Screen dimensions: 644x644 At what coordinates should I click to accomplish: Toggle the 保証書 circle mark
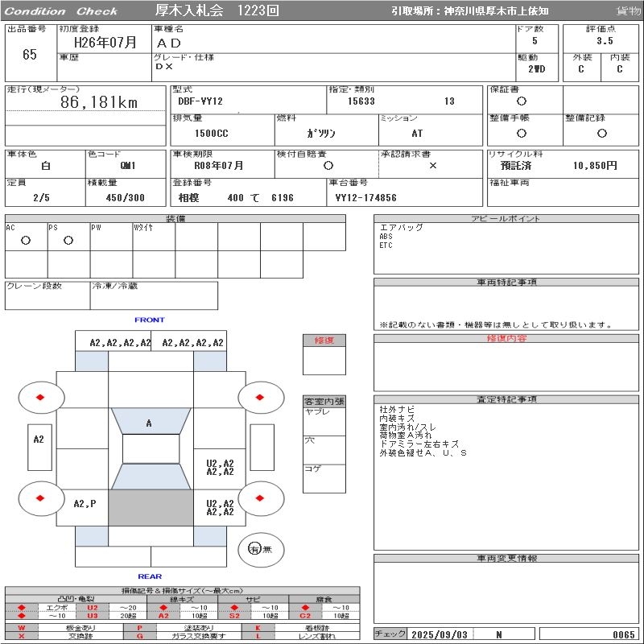[x=522, y=101]
